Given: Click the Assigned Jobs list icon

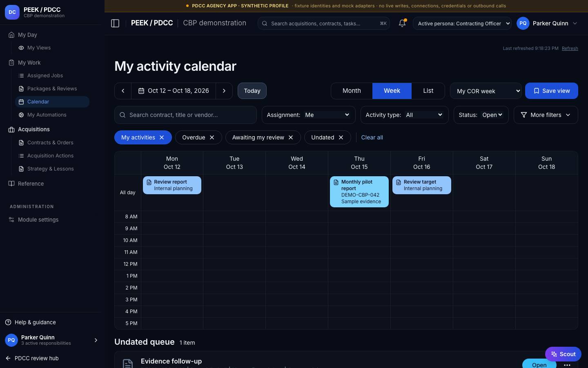Looking at the screenshot, I should click(21, 76).
